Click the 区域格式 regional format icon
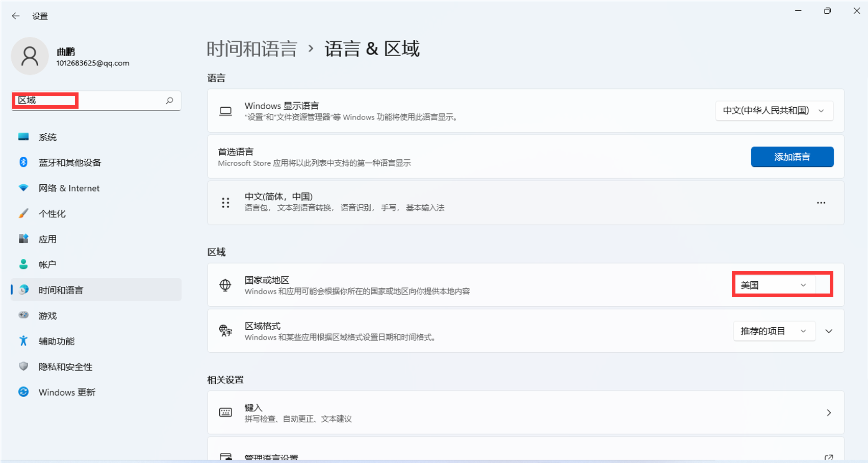 pyautogui.click(x=225, y=331)
